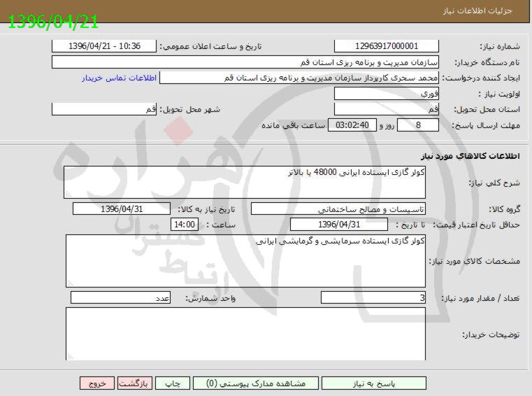The image size is (532, 396).
Task: Click the ساعت باقی مانده label
Action: (x=293, y=125)
